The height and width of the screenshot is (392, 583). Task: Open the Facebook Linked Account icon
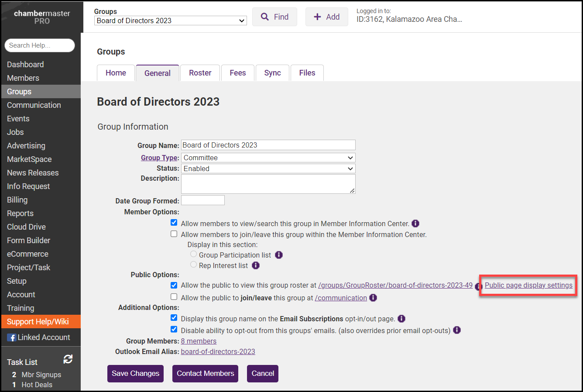pos(12,337)
